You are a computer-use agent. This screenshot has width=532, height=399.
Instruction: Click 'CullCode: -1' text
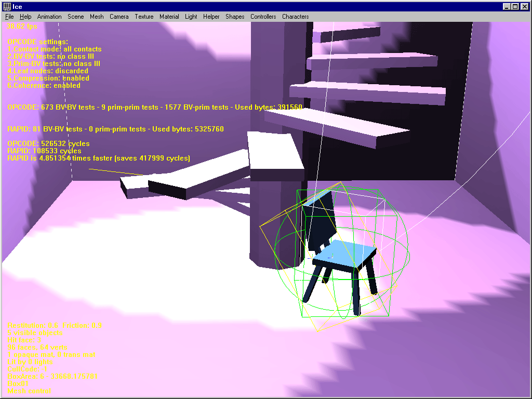tap(27, 369)
